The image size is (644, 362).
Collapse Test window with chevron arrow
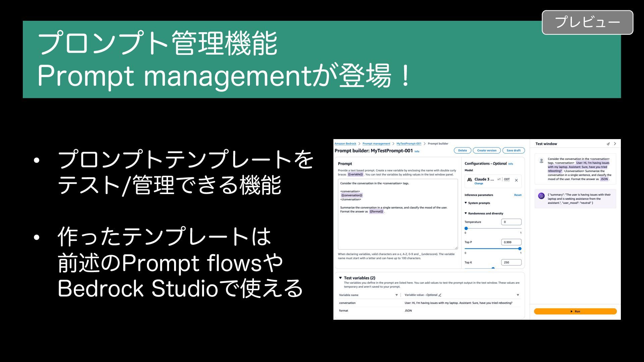point(615,144)
